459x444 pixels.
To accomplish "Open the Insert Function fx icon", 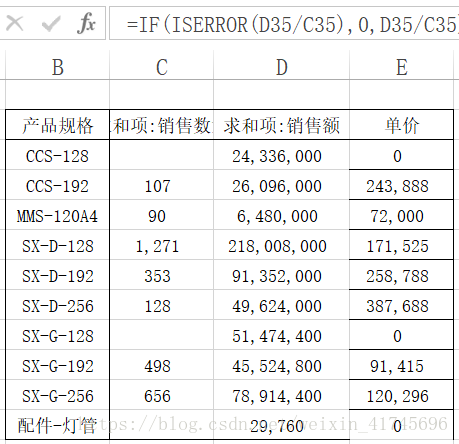I will coord(86,23).
